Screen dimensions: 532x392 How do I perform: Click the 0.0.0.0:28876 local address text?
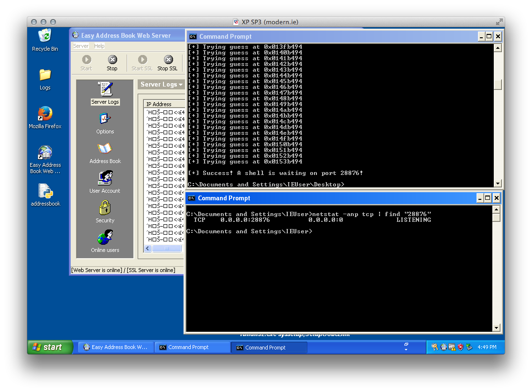245,220
